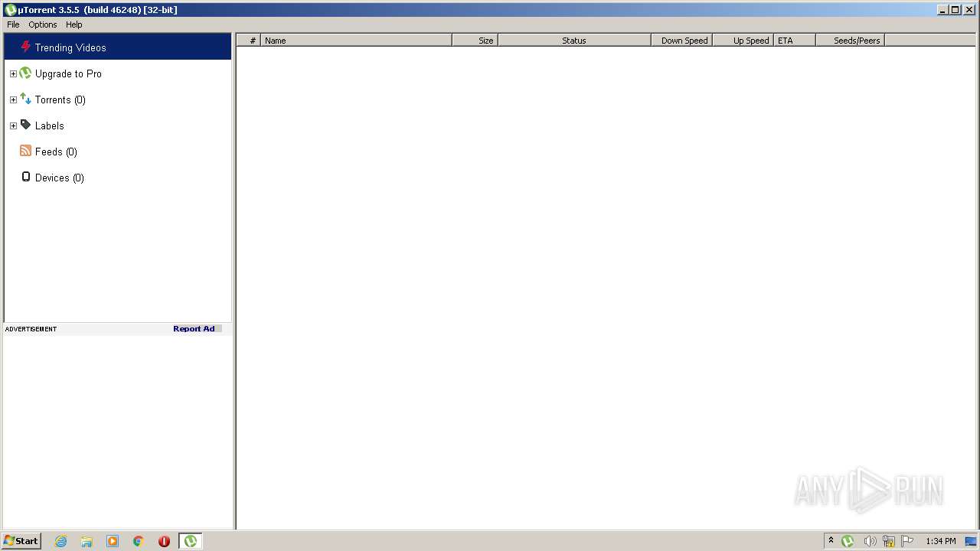980x551 pixels.
Task: Select Torrents (0) in sidebar
Action: (x=60, y=99)
